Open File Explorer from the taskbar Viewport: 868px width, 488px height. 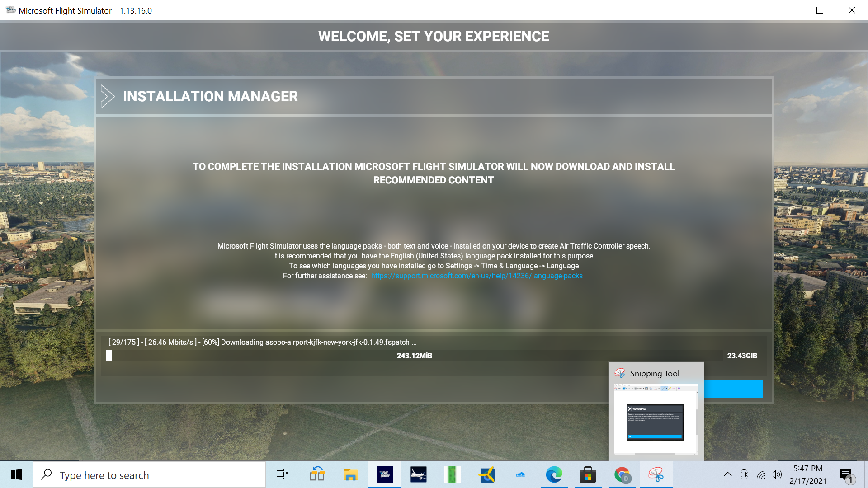[351, 475]
